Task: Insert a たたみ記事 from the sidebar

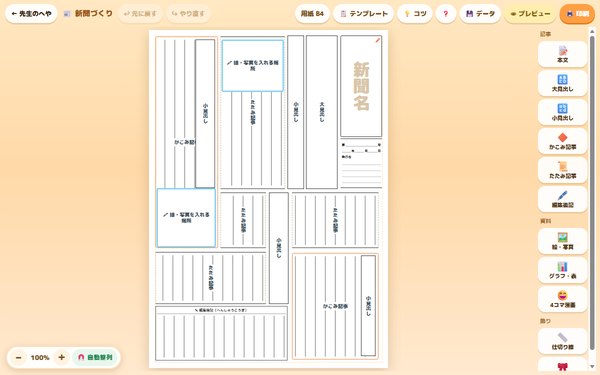Action: click(562, 170)
